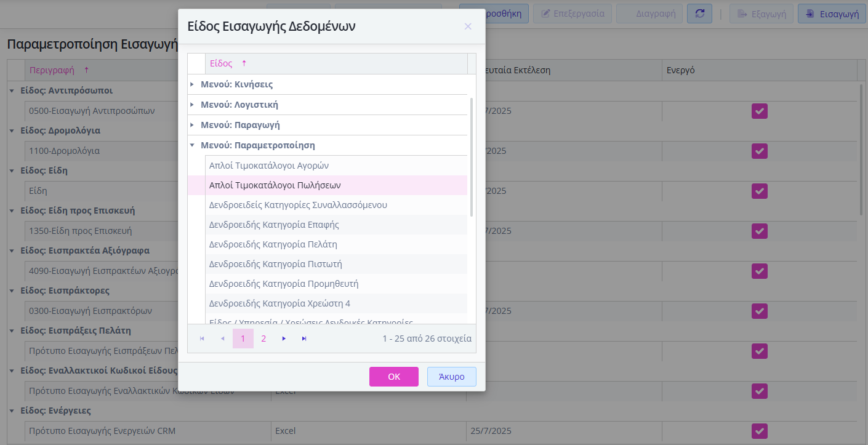Click the refresh icon in the toolbar
This screenshot has height=445, width=868.
click(x=699, y=14)
